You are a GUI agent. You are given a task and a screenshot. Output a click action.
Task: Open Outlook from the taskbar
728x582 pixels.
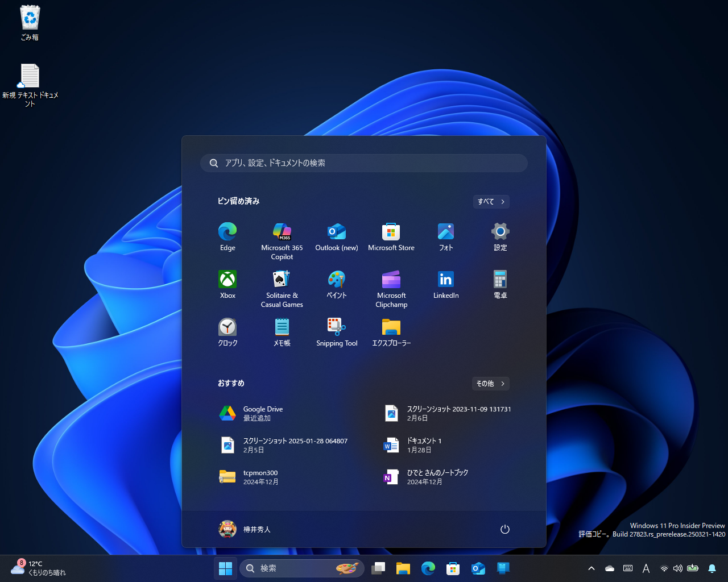pos(478,568)
